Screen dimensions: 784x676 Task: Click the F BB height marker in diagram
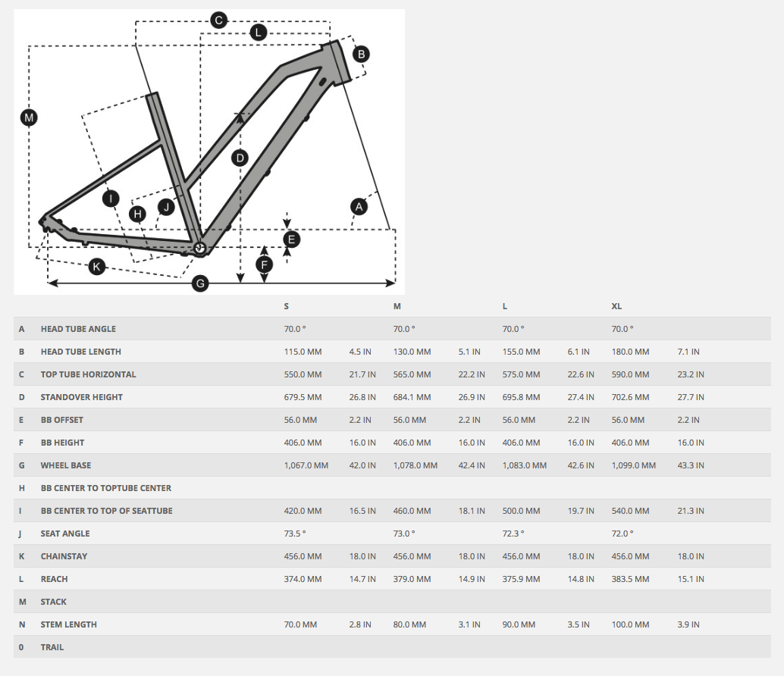(264, 264)
